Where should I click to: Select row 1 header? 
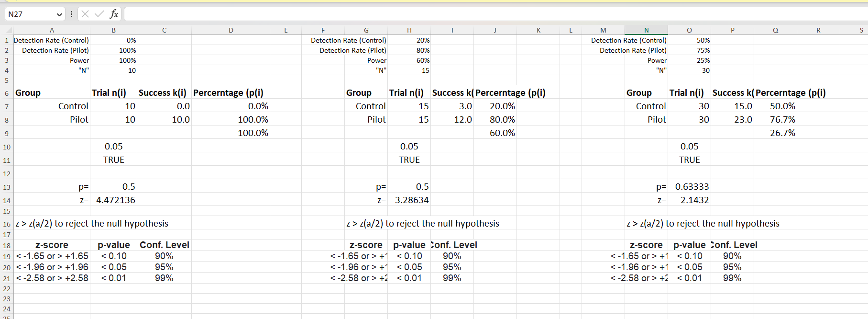[x=7, y=40]
